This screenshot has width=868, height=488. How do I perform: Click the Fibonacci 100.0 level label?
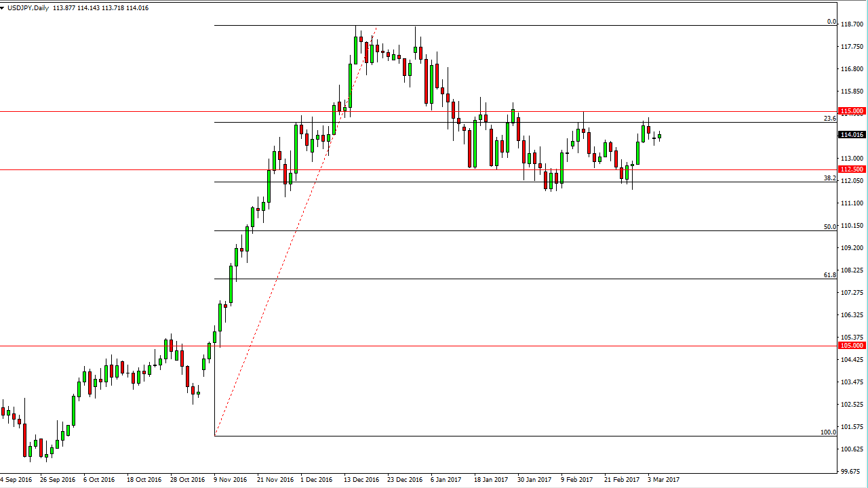tap(829, 432)
